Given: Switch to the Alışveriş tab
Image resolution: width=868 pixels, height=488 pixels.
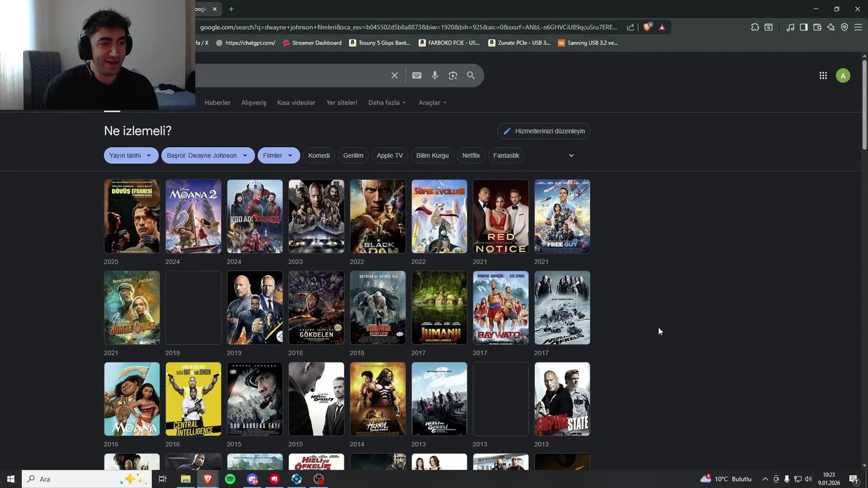Looking at the screenshot, I should [254, 102].
